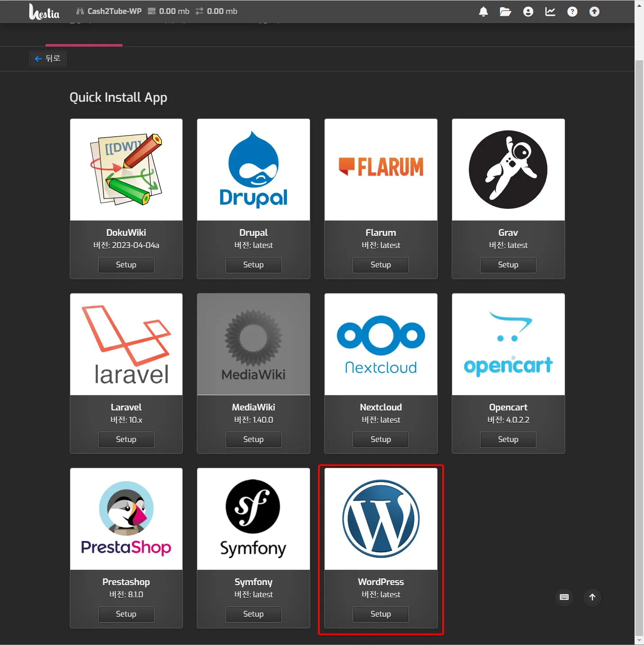Click the Cash2Tube-WP user label
The image size is (644, 645).
(x=109, y=11)
